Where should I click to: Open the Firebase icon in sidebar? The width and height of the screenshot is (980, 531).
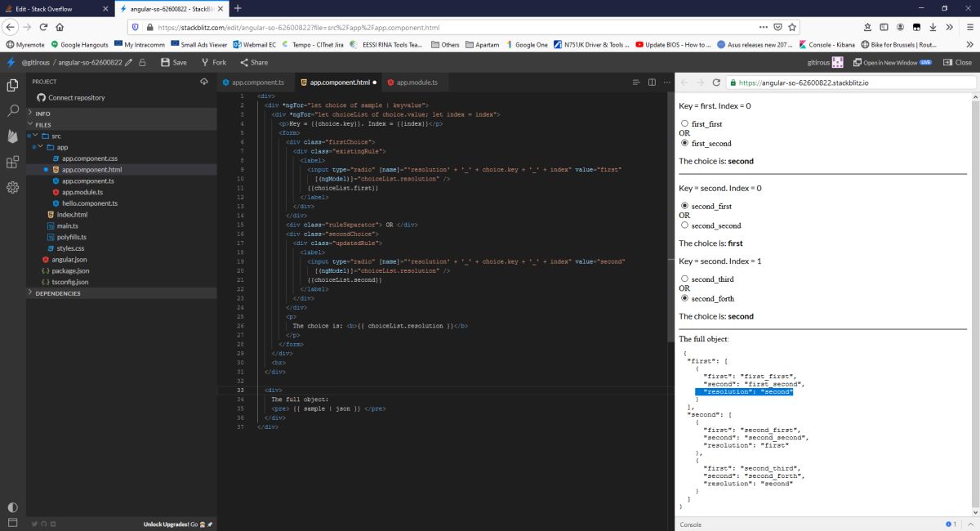12,136
